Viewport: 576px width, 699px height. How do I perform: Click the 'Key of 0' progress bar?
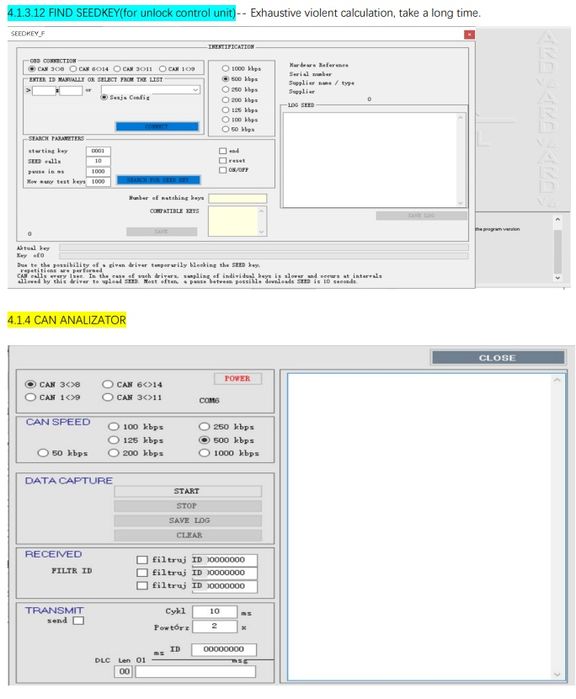(264, 255)
